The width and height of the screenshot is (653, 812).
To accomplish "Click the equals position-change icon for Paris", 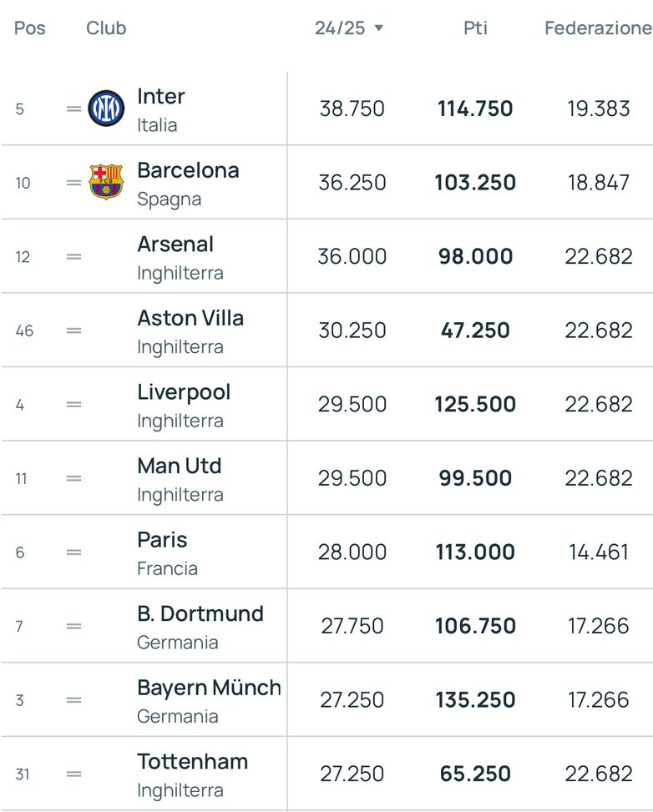I will tap(73, 552).
